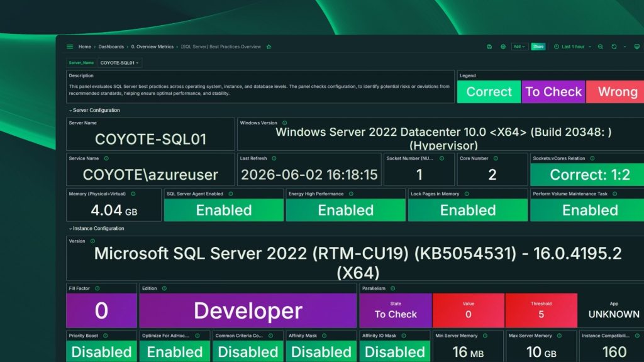Open dashboard settings globe icon
The width and height of the screenshot is (644, 362).
[503, 47]
